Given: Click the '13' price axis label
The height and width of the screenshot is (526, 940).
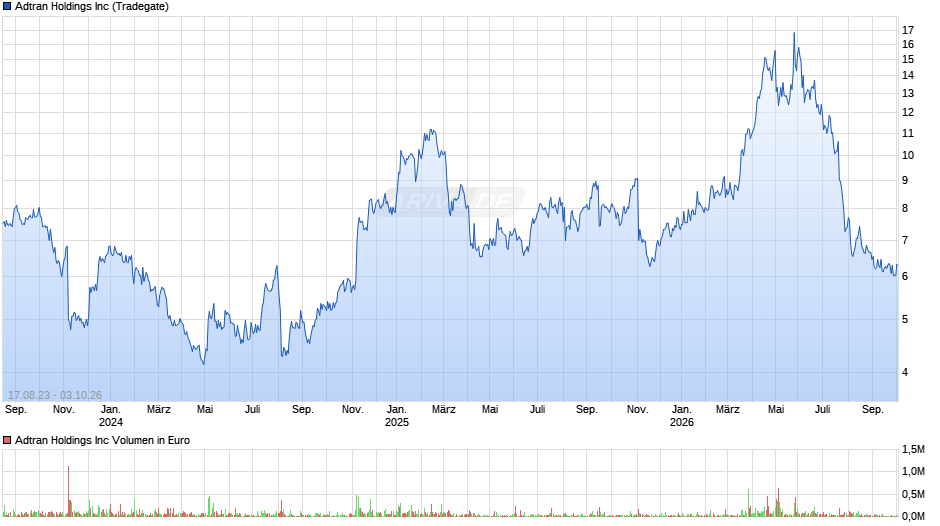Looking at the screenshot, I should (908, 94).
